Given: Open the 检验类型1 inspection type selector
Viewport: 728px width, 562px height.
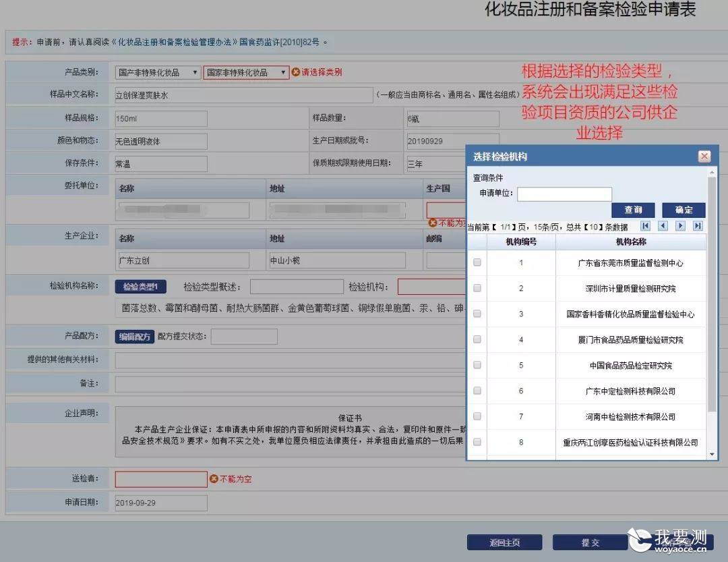Looking at the screenshot, I should tap(141, 287).
